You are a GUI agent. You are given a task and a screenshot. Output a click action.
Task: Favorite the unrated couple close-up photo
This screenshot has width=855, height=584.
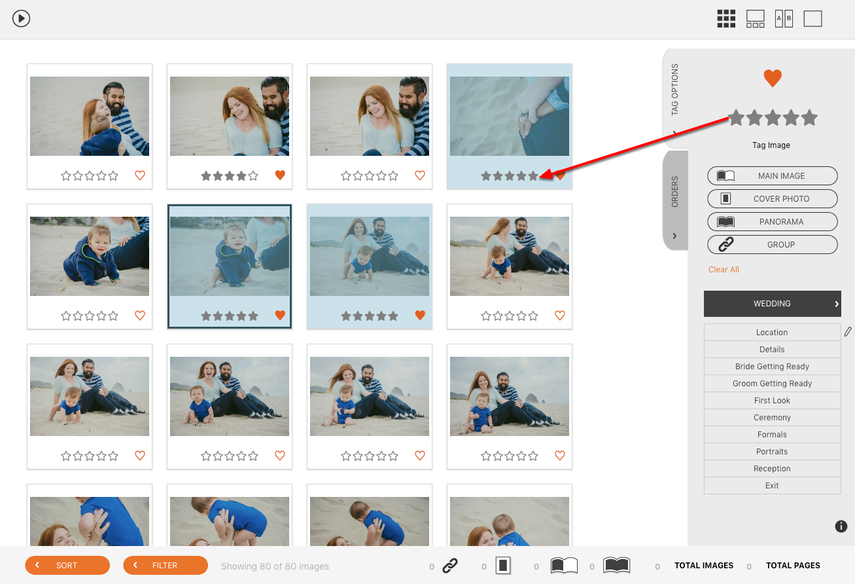pyautogui.click(x=420, y=175)
